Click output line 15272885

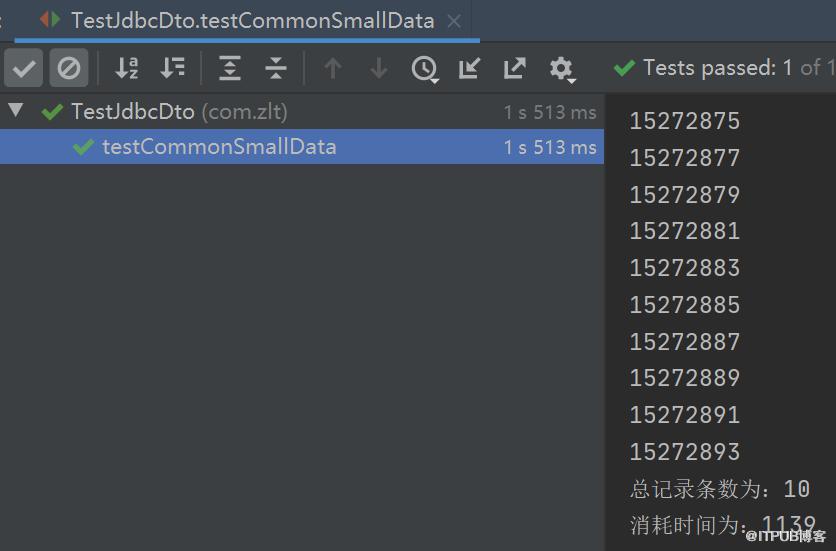(x=685, y=305)
